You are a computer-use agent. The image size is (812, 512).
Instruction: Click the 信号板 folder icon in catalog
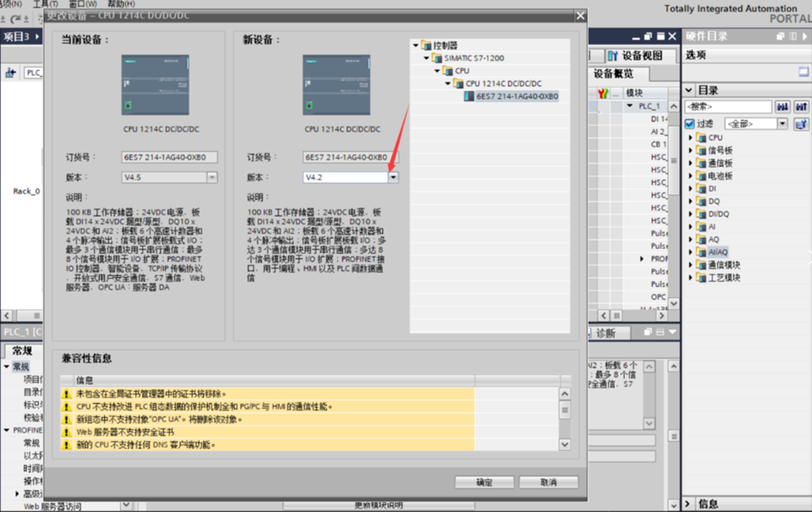click(702, 150)
